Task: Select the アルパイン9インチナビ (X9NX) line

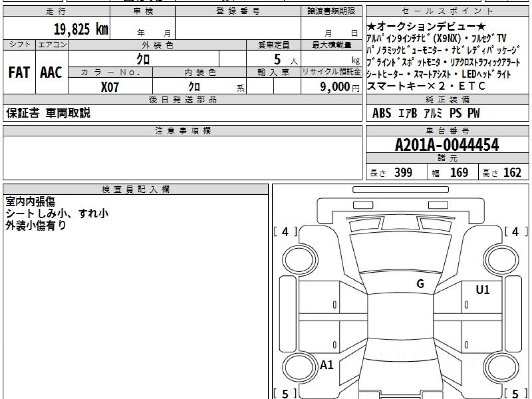Action: pos(437,39)
